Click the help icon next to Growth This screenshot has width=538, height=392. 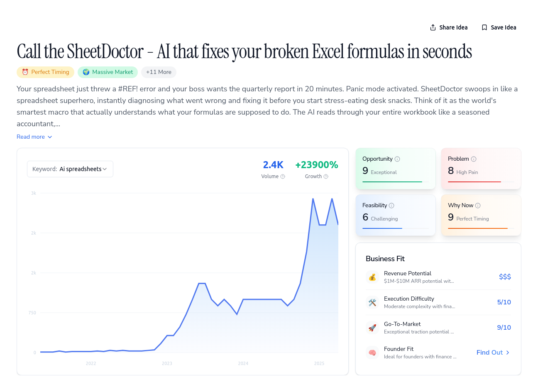coord(326,176)
